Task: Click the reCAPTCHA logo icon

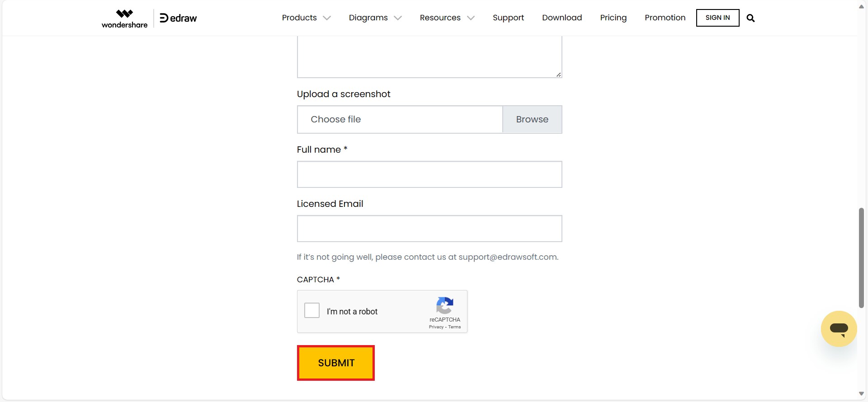Action: (445, 306)
